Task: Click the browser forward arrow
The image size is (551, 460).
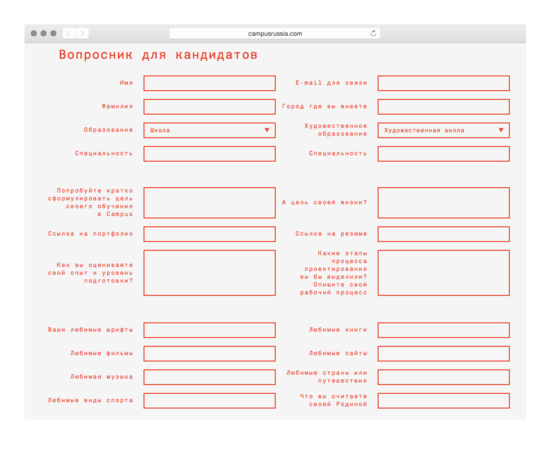Action: click(x=82, y=33)
